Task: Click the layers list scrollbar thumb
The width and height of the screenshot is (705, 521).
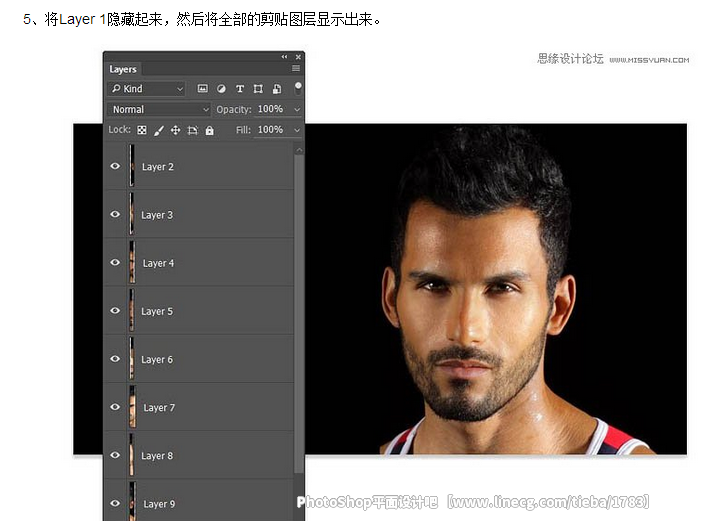Action: tap(299, 313)
